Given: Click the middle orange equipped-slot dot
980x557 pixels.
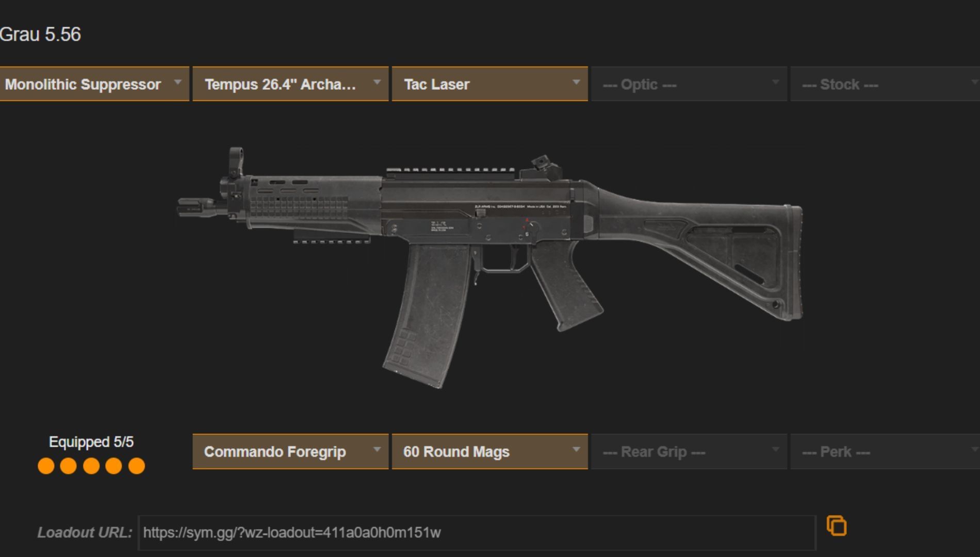Looking at the screenshot, I should [x=91, y=466].
